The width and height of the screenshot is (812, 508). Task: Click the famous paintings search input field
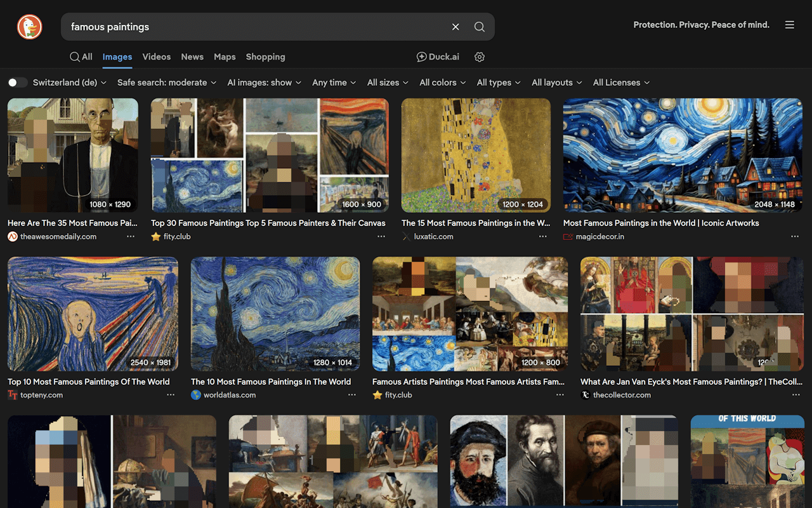click(254, 27)
